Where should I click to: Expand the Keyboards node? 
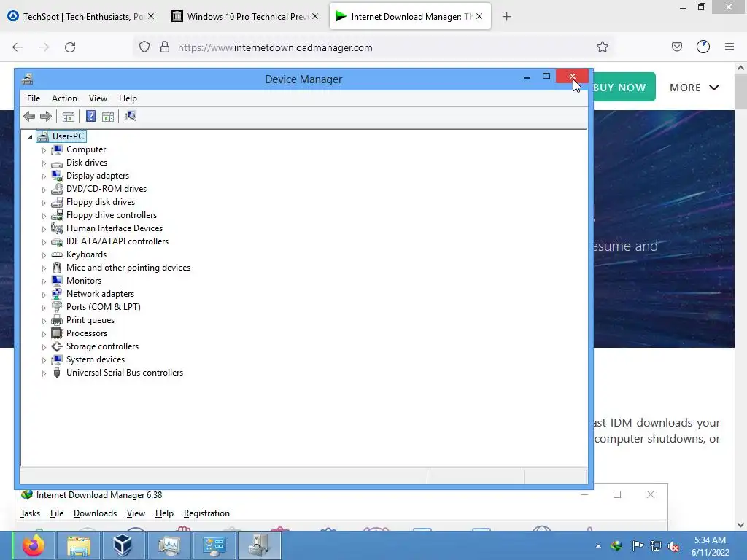44,255
